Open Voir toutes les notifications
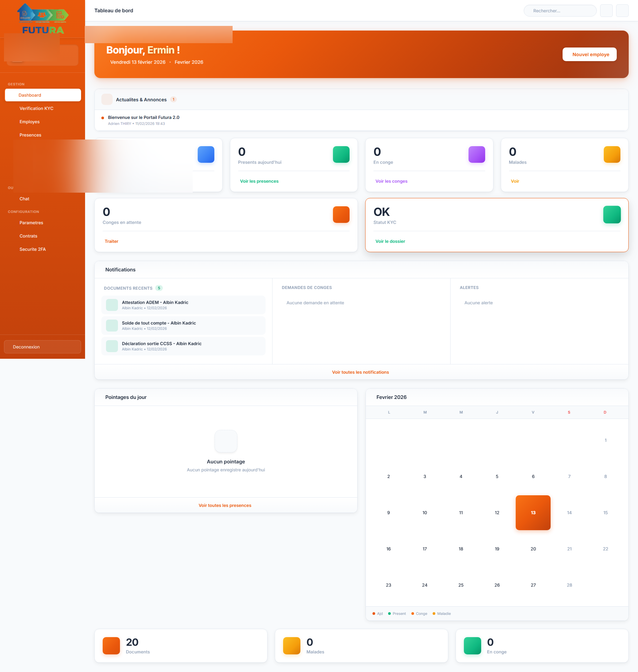This screenshot has width=638, height=672. click(361, 372)
